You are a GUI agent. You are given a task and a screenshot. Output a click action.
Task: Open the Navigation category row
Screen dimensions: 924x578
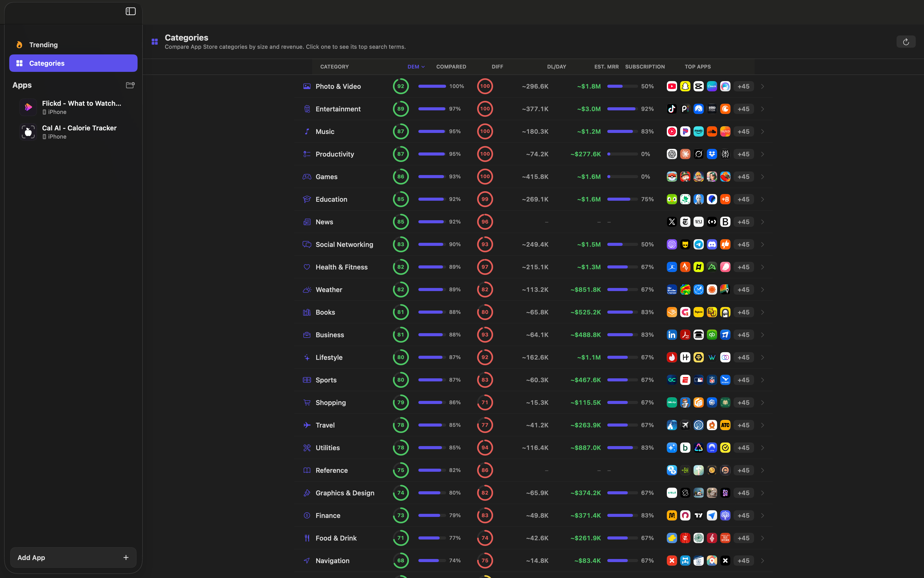[533, 560]
